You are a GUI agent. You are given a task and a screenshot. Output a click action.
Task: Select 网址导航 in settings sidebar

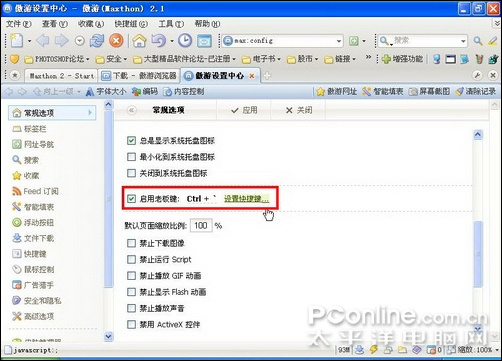[x=33, y=144]
